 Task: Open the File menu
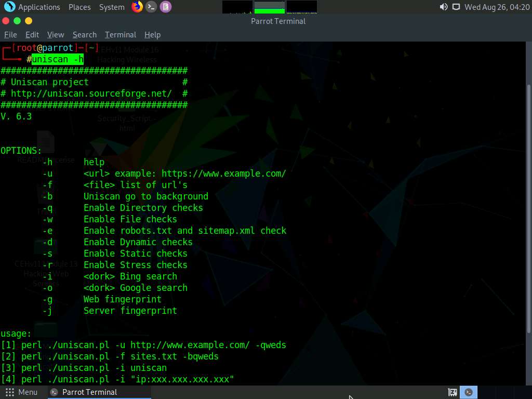[x=10, y=35]
